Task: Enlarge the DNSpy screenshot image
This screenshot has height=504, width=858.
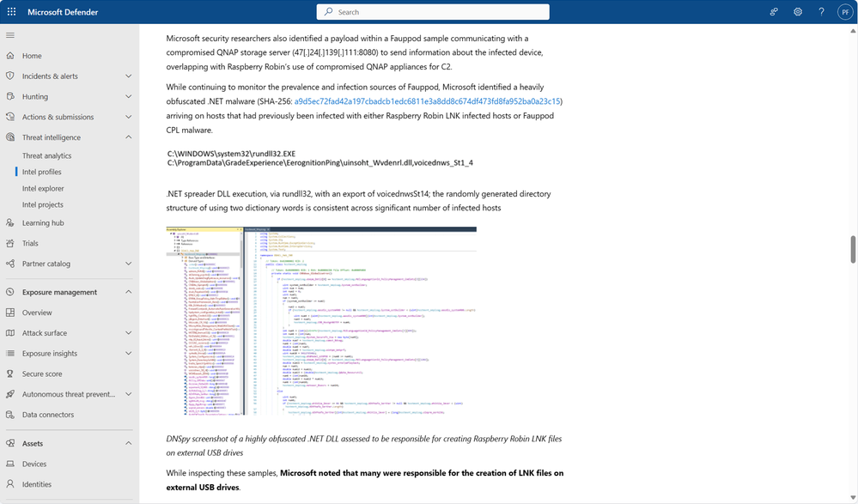Action: (321, 320)
